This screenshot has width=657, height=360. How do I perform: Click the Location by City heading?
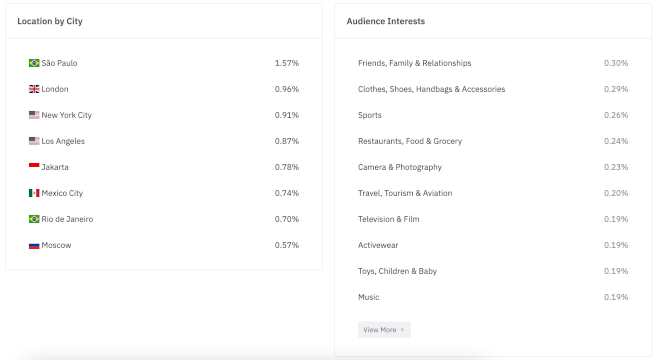(50, 21)
